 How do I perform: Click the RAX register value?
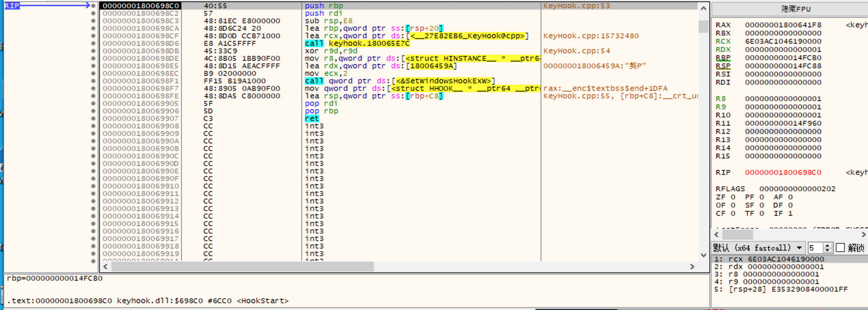783,25
